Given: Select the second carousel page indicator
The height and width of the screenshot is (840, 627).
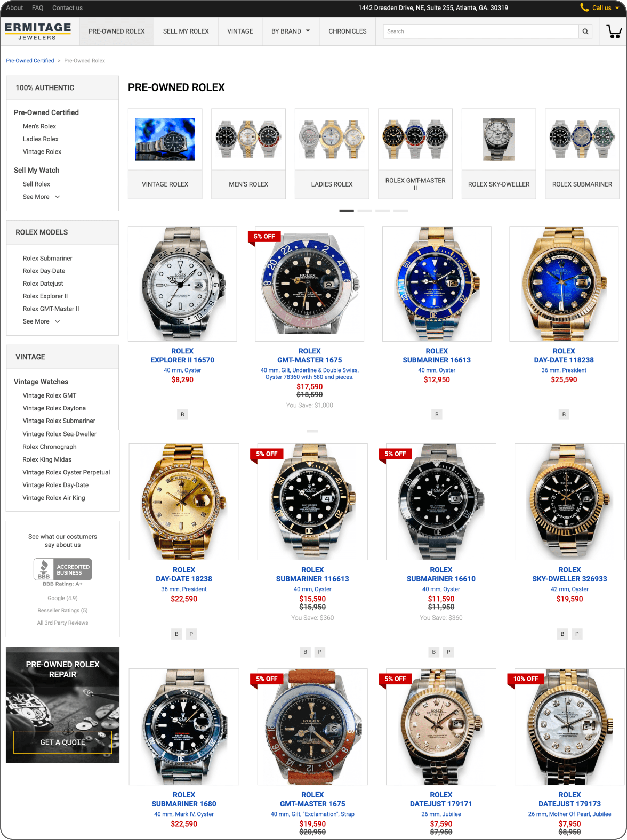Looking at the screenshot, I should pyautogui.click(x=365, y=211).
